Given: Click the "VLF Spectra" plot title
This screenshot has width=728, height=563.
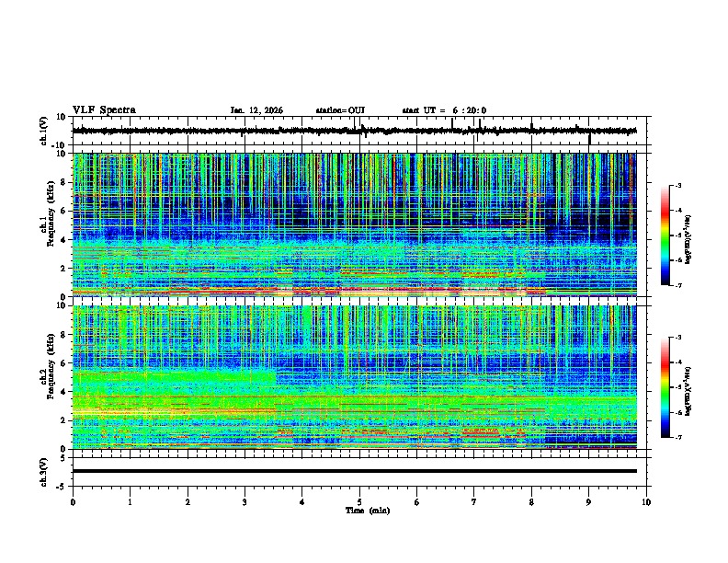Looking at the screenshot, I should 104,110.
